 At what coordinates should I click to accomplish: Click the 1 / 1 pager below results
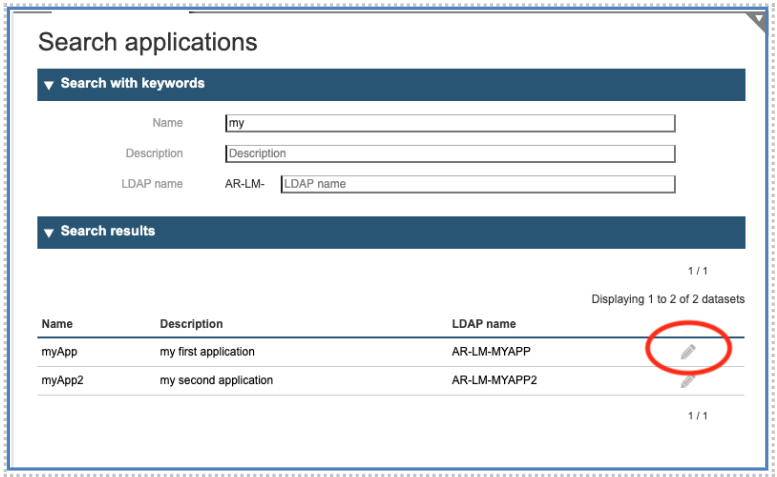[698, 416]
